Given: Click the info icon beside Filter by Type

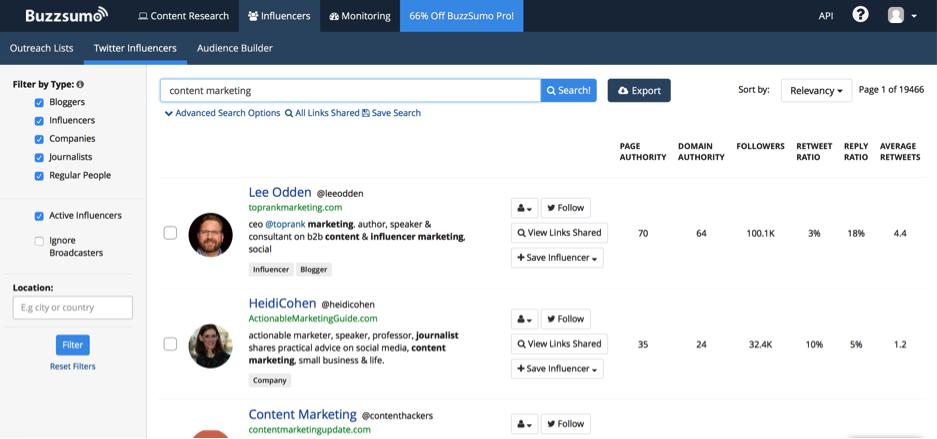Looking at the screenshot, I should 80,85.
